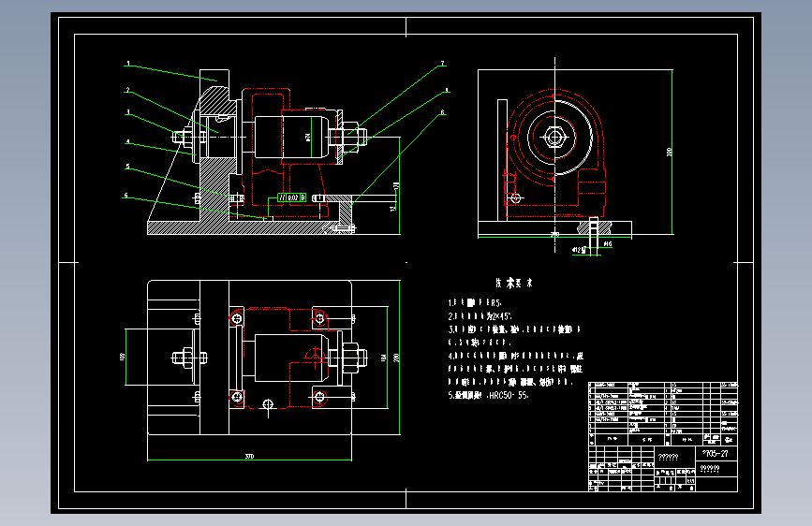This screenshot has height=526, width=812.
Task: Click the HRC50-55 hardness note
Action: [x=508, y=395]
